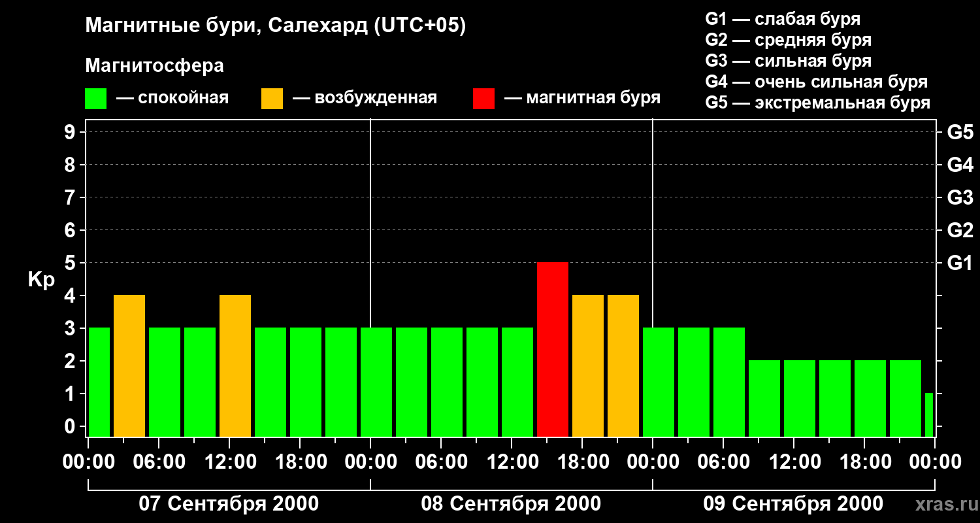Click the Kp axis title
Image resolution: width=980 pixels, height=523 pixels.
[41, 280]
